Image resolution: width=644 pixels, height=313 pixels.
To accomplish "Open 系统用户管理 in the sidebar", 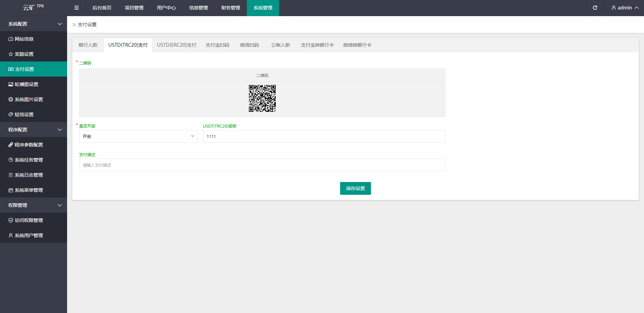I will [x=34, y=235].
